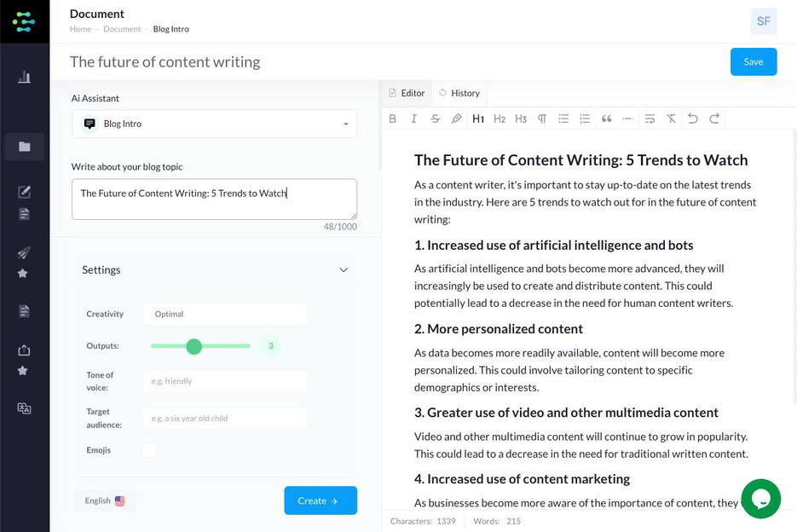The image size is (797, 532).
Task: Click the Document breadcrumb link
Action: 122,28
